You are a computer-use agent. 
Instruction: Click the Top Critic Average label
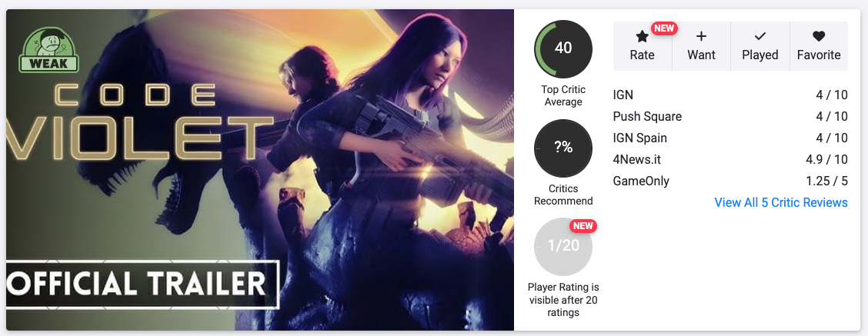[x=563, y=96]
